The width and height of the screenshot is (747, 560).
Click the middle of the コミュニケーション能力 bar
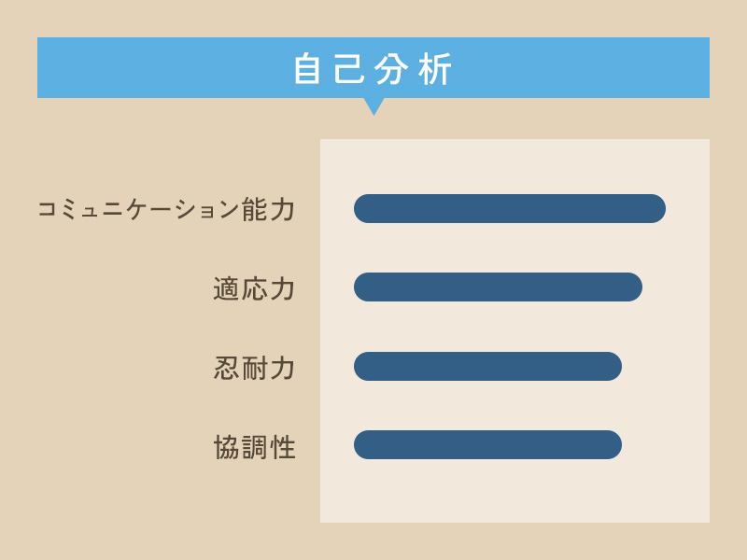pyautogui.click(x=510, y=208)
